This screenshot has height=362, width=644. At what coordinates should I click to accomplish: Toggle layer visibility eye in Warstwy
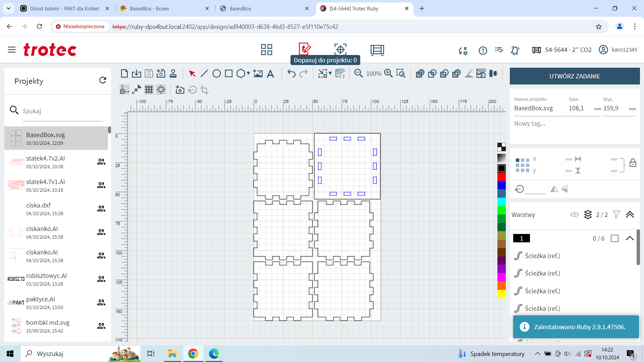click(x=574, y=215)
